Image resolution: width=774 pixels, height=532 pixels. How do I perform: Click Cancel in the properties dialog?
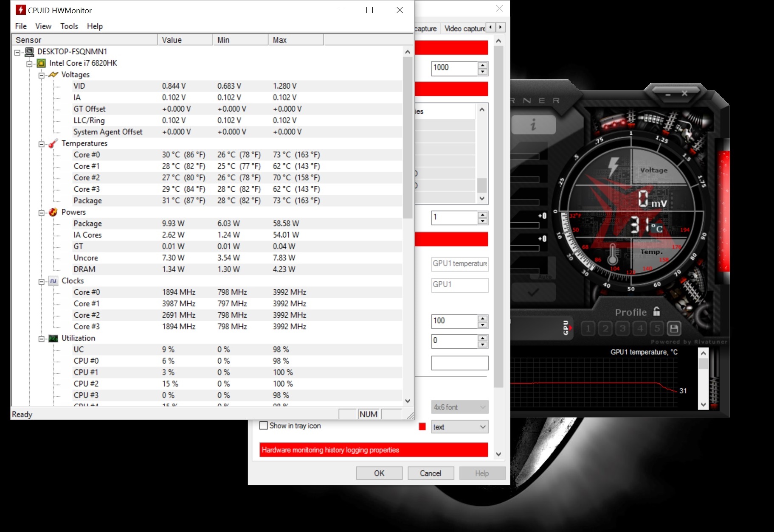pyautogui.click(x=431, y=473)
